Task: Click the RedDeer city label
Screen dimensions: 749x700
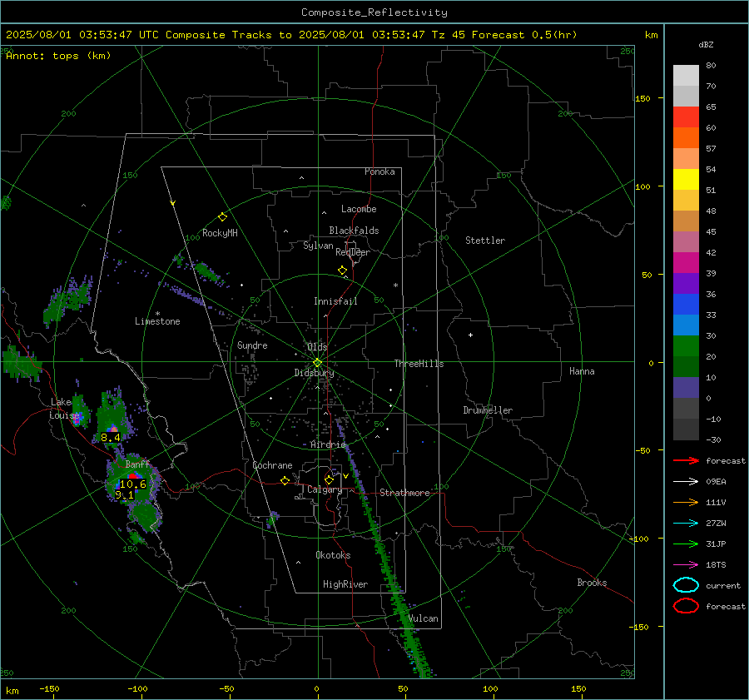Action: tap(353, 252)
